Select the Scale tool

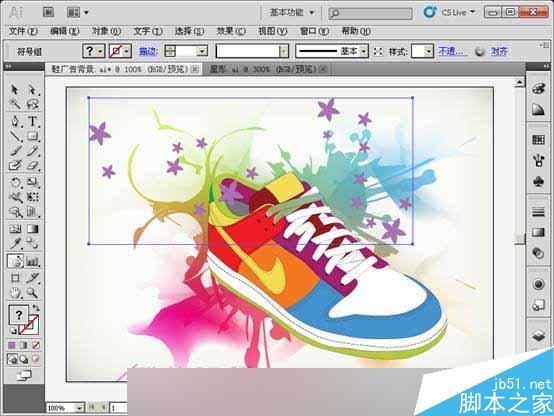tap(32, 182)
